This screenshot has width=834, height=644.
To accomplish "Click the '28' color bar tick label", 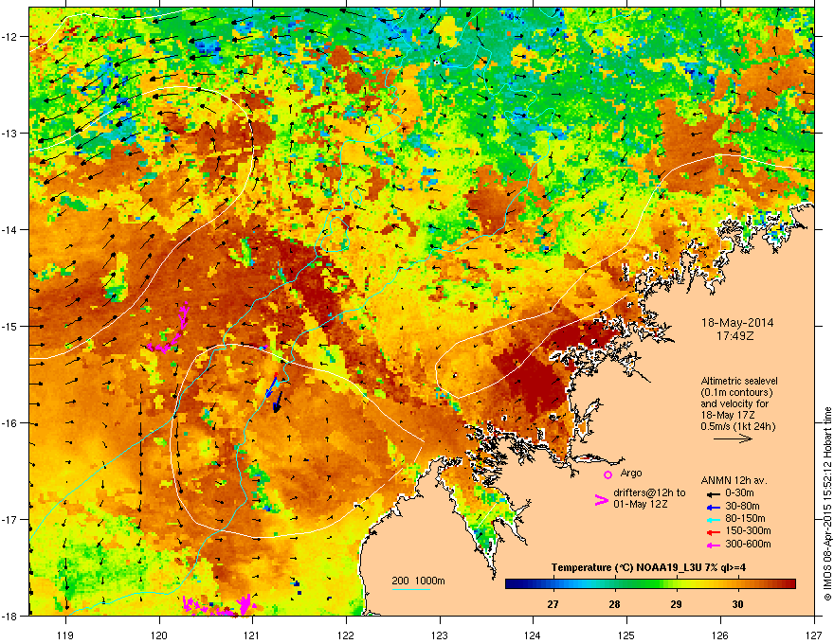I will 614,604.
